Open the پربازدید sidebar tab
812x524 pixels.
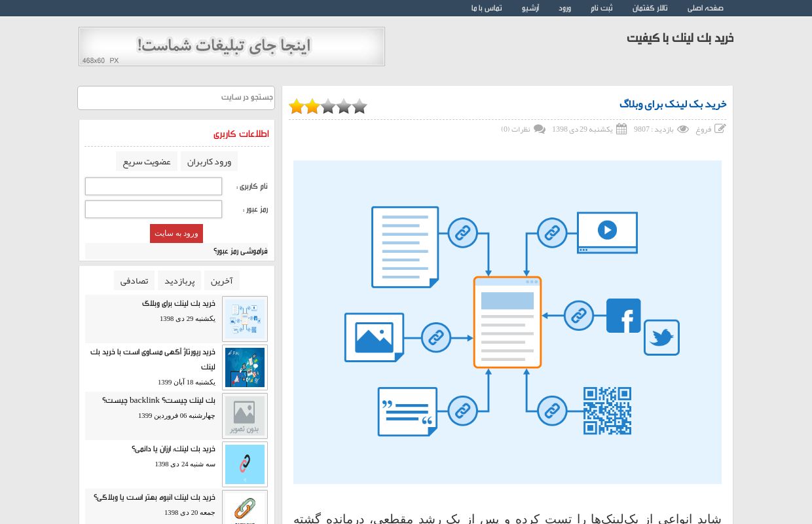point(179,280)
